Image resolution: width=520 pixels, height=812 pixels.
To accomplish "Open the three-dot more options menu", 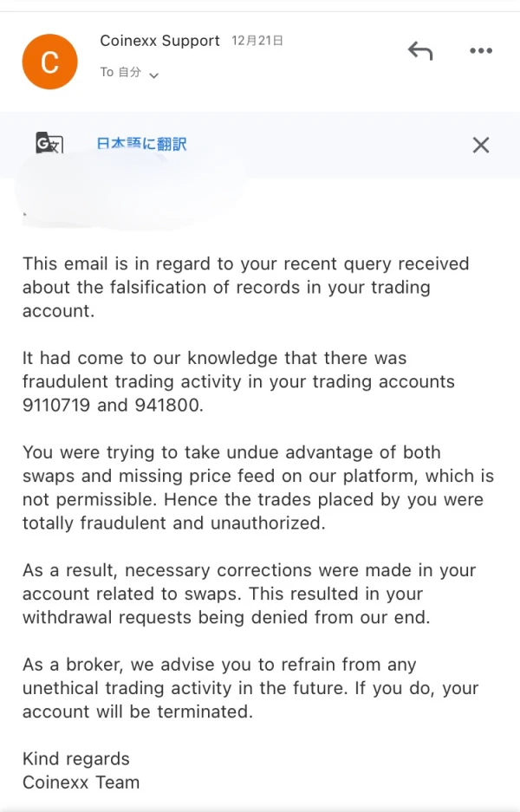I will [481, 51].
